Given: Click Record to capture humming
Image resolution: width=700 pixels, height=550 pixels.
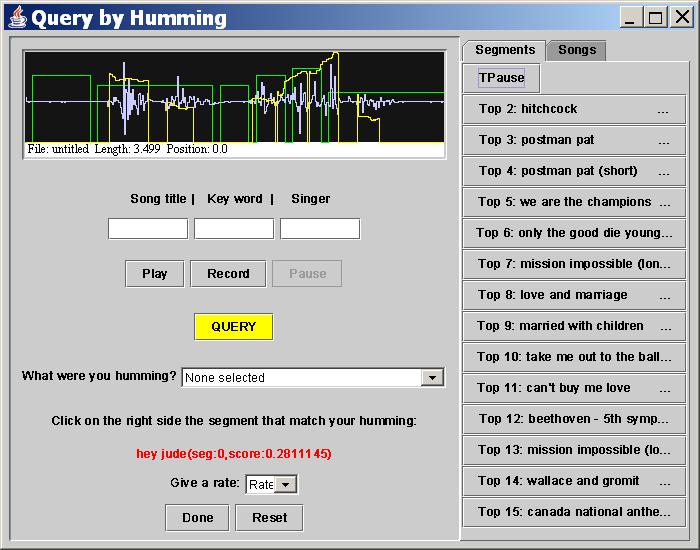Looking at the screenshot, I should coord(228,273).
